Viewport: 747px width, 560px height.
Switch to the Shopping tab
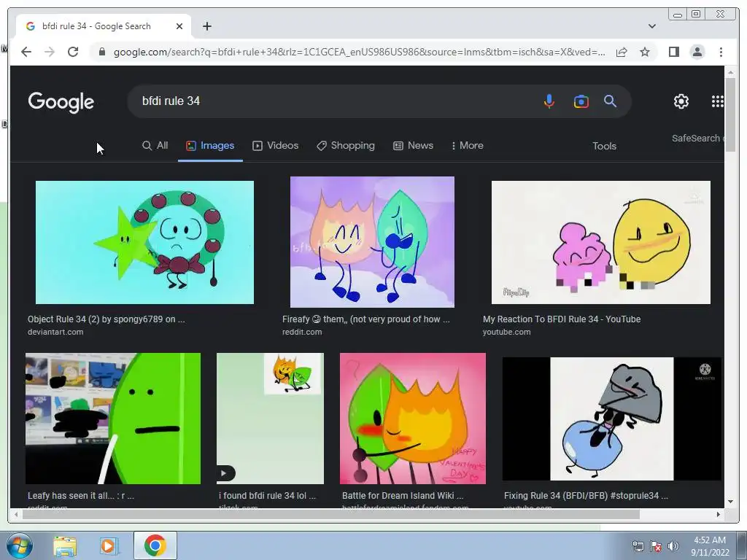(x=345, y=146)
